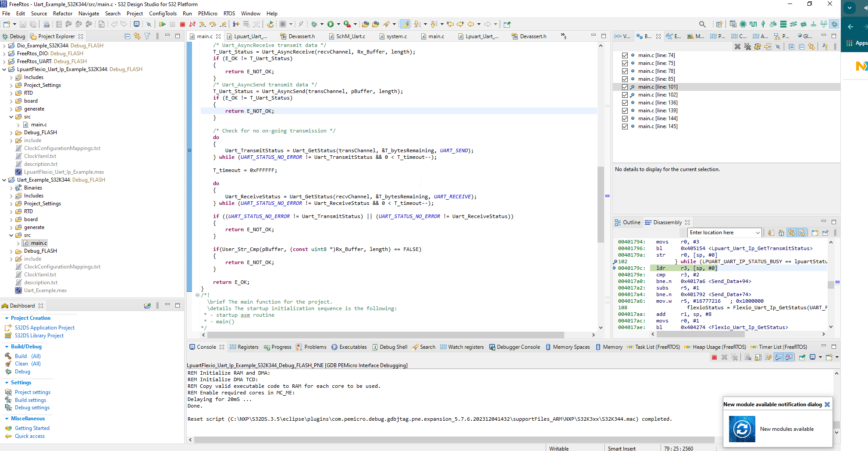Close the New module available notification

pos(827,404)
